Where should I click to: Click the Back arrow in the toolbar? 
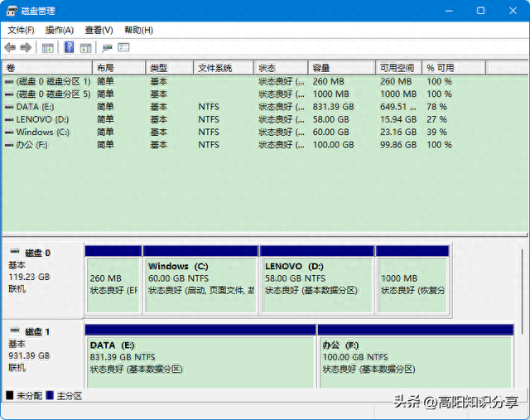pos(10,48)
